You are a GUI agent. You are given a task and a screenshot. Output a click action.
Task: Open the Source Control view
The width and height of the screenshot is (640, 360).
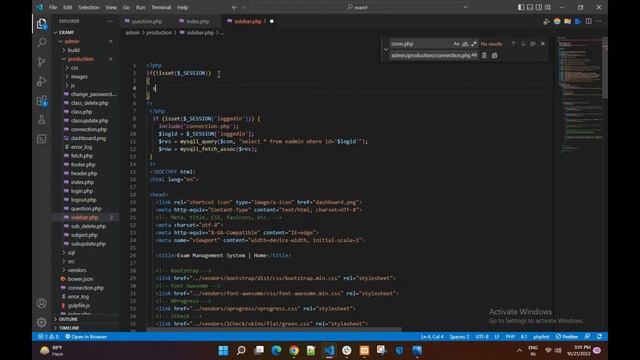point(42,62)
